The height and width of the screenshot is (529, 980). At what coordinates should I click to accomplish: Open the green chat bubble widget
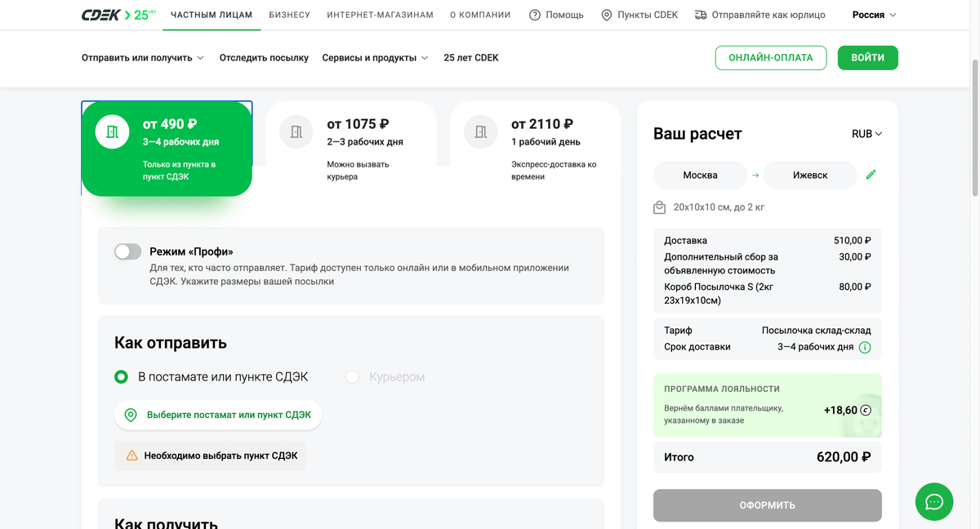pos(934,502)
